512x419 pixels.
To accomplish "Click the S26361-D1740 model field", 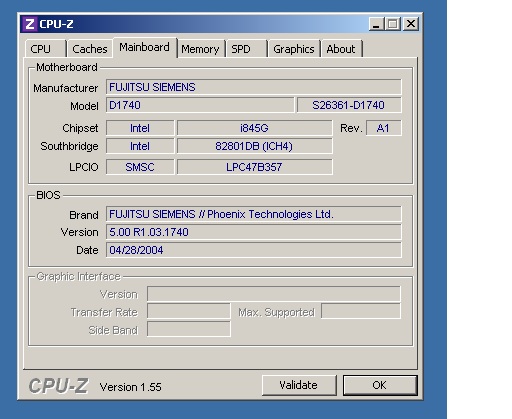I will [x=349, y=105].
